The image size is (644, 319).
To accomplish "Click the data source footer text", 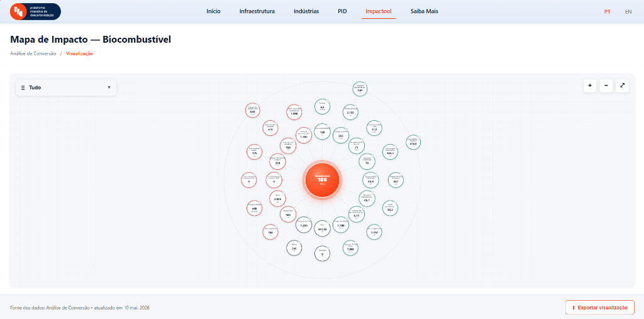I will [x=80, y=308].
